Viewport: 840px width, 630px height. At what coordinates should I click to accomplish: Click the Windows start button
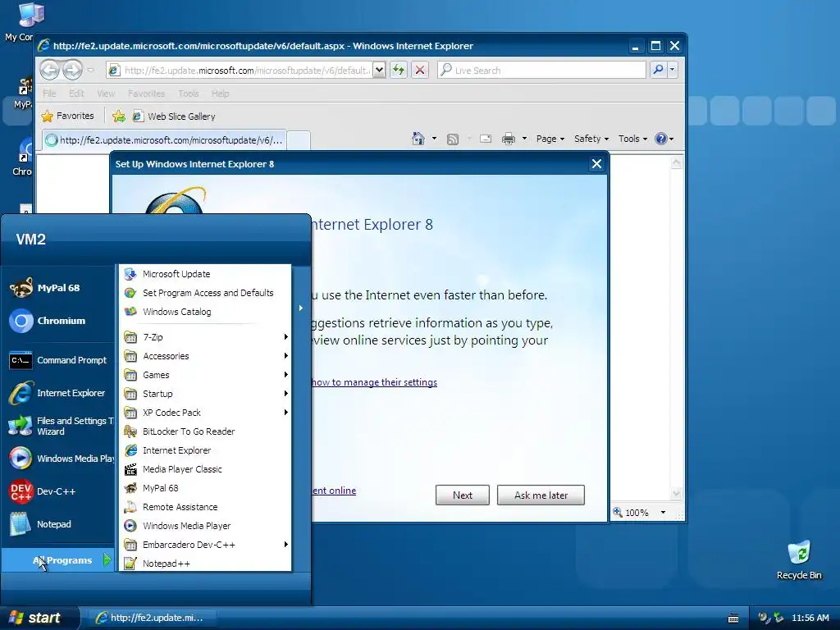coord(39,618)
